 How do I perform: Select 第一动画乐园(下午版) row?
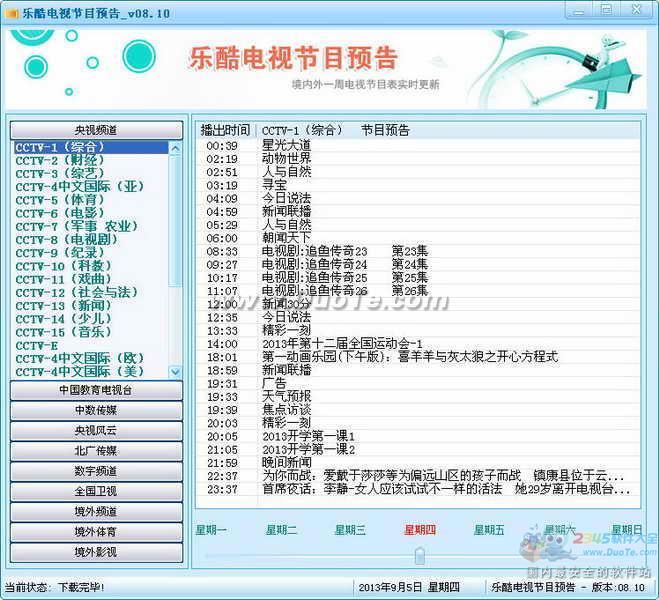(418, 357)
